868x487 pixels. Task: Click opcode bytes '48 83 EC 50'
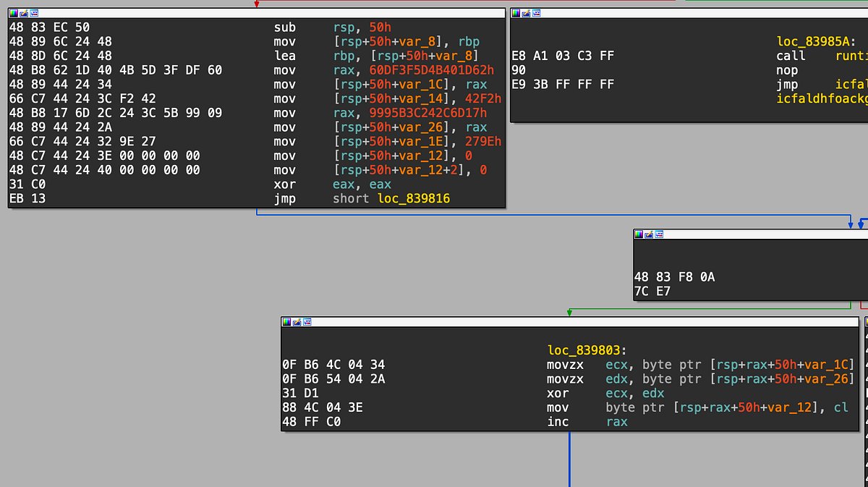coord(49,27)
